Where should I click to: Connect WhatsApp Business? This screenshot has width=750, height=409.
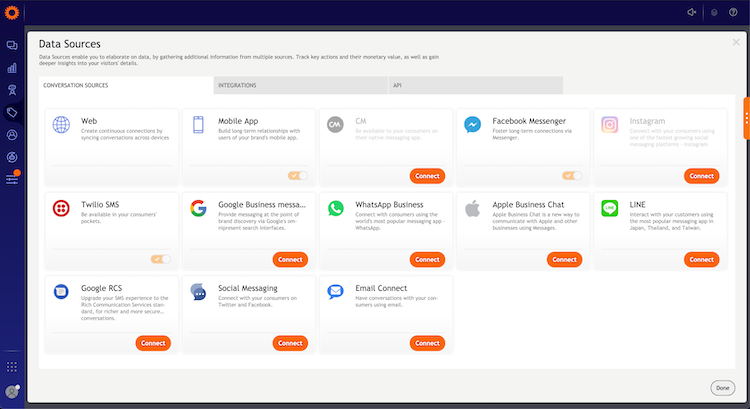pyautogui.click(x=427, y=259)
